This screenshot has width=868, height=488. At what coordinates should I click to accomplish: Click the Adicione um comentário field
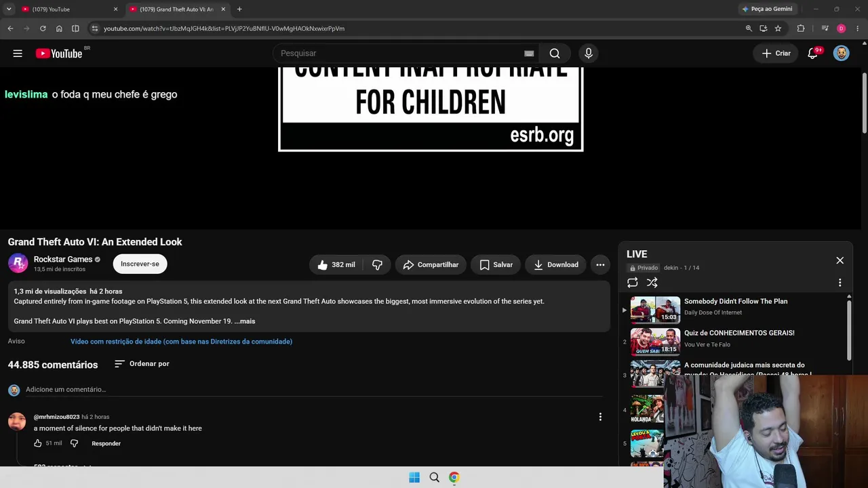pos(314,390)
